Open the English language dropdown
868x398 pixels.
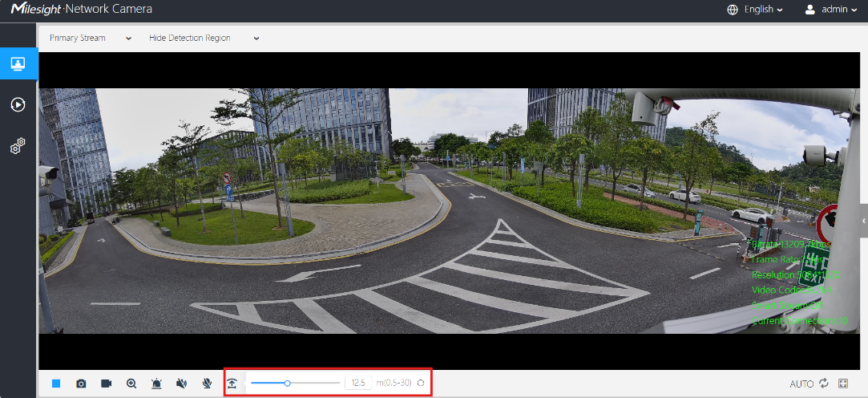(x=763, y=10)
